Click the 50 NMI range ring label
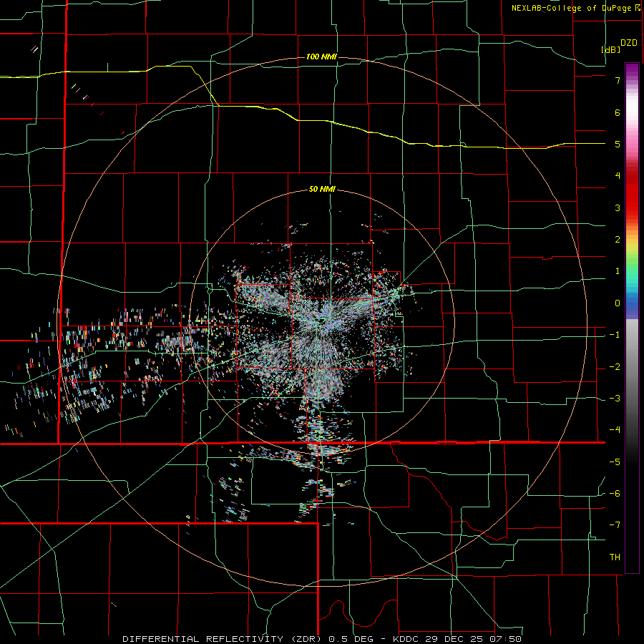This screenshot has width=644, height=644. pos(322,190)
